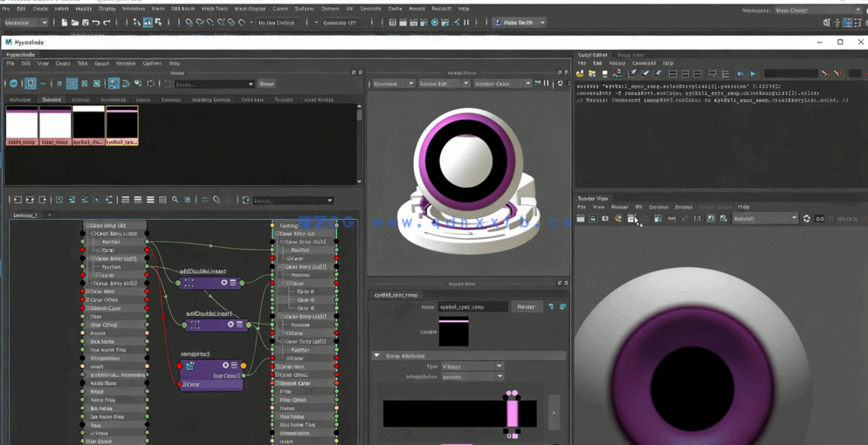Click the list-lines icon on remapHsv node

[x=234, y=366]
